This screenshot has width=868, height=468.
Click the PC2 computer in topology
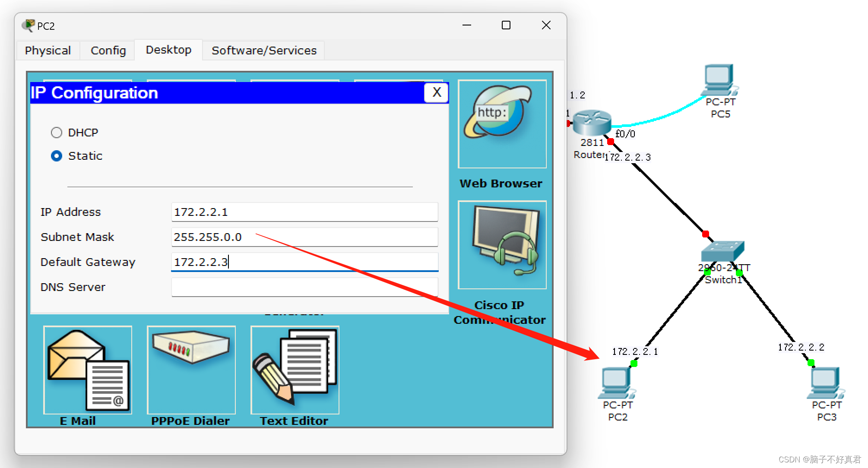[617, 383]
